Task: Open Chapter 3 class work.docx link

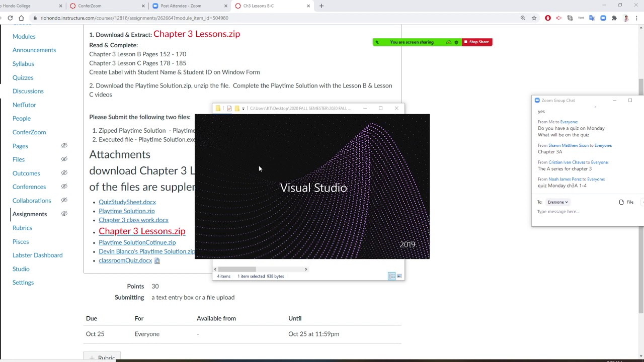Action: click(133, 220)
